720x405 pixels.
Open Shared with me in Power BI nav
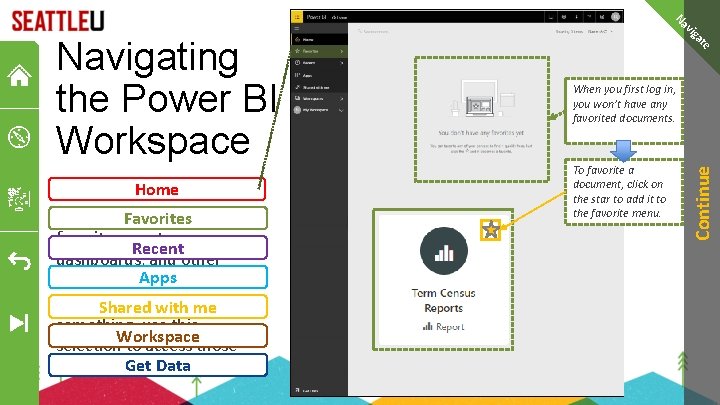[x=319, y=87]
